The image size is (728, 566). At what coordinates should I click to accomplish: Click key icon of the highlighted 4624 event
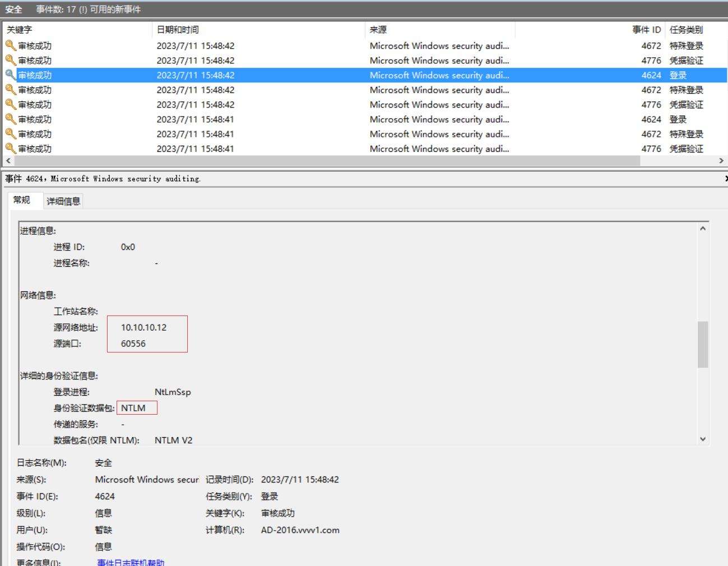point(11,75)
